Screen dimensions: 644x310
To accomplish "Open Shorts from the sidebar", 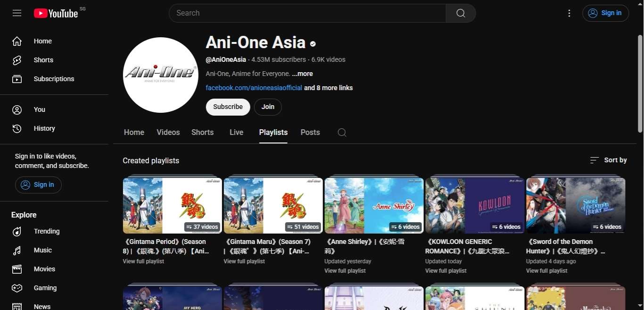I will tap(43, 60).
